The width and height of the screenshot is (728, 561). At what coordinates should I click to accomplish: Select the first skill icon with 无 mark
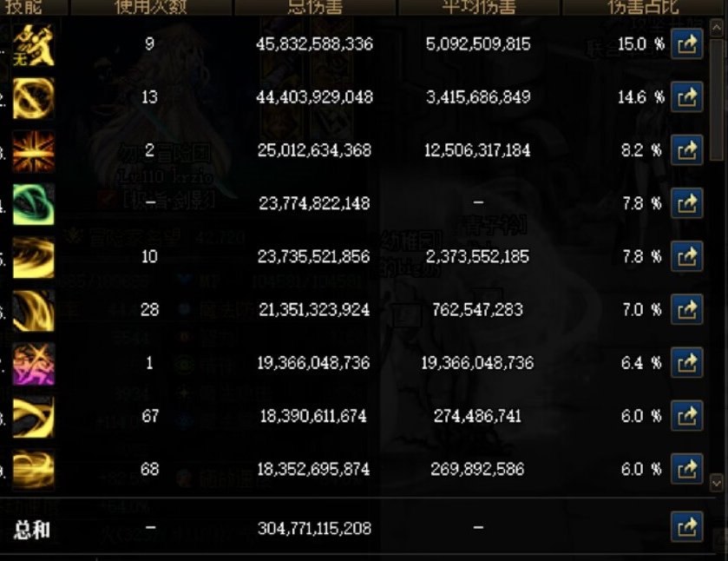(34, 44)
